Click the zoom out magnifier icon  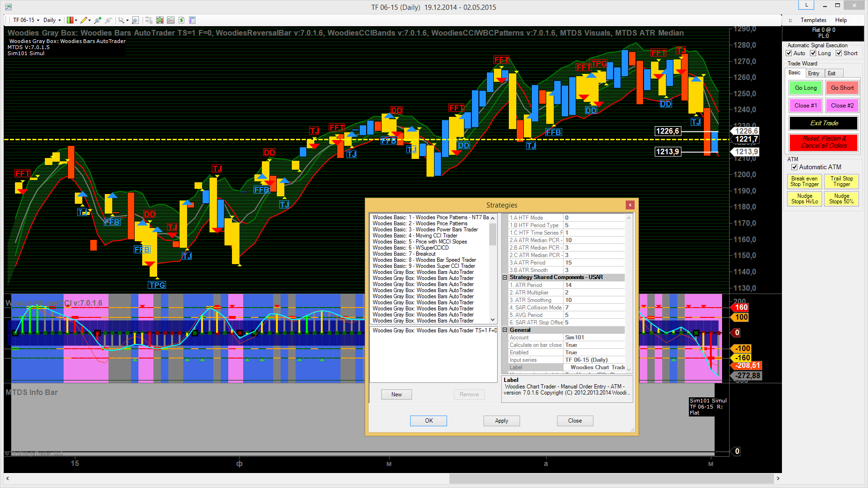pos(108,20)
